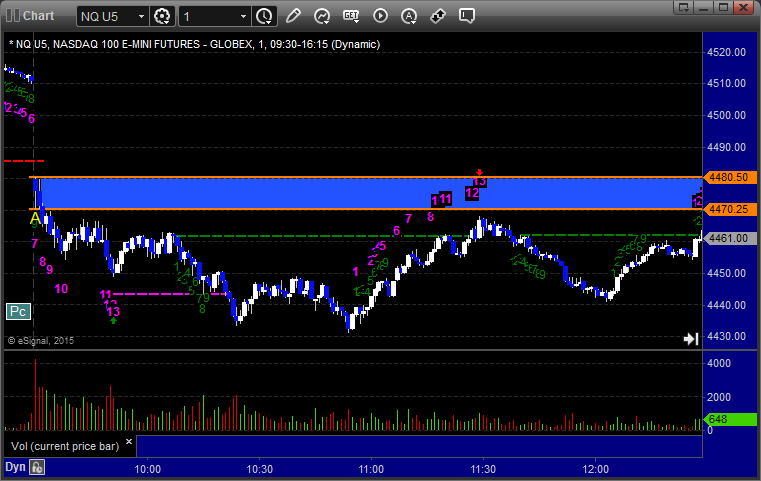The height and width of the screenshot is (481, 761).
Task: Click the 10:00 time axis label
Action: (148, 469)
